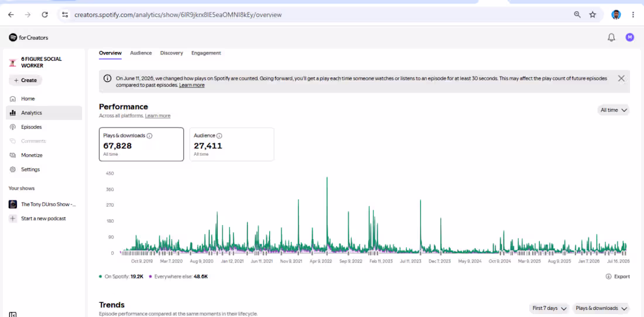644x317 pixels.
Task: Click the Analytics bar-chart icon in the sidebar
Action: [13, 113]
